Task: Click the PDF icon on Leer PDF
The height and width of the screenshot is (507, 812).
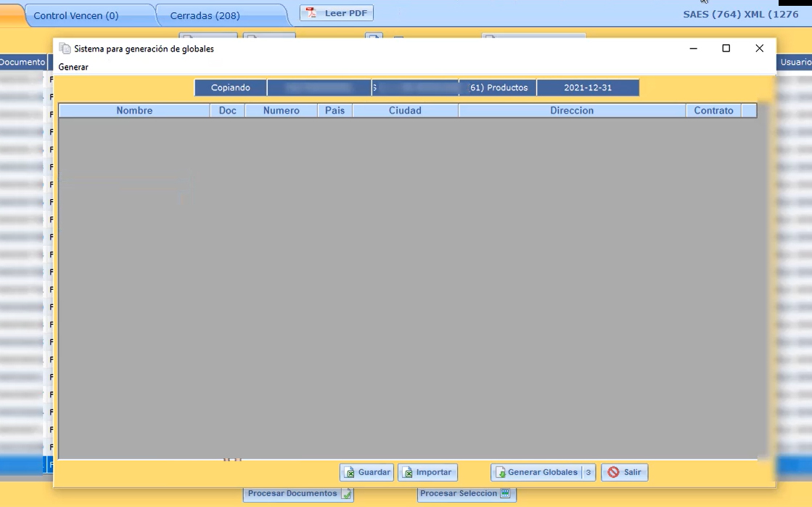Action: pos(312,14)
